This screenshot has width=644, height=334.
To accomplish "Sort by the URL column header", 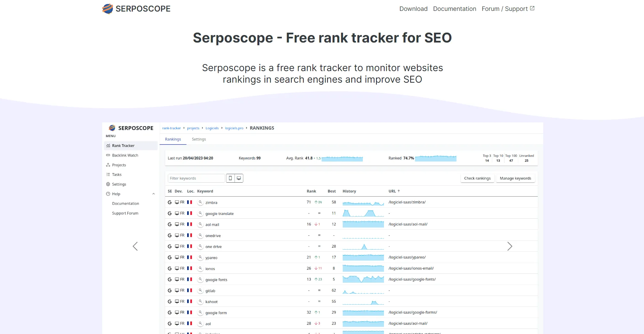I will click(394, 191).
